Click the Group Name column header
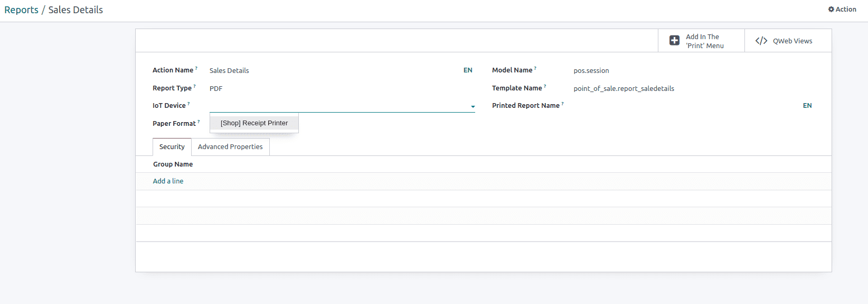Screen dimensions: 868x304 [x=173, y=164]
